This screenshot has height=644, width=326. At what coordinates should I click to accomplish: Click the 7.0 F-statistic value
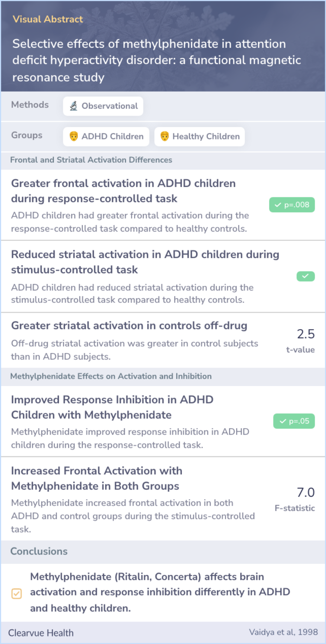click(x=305, y=492)
